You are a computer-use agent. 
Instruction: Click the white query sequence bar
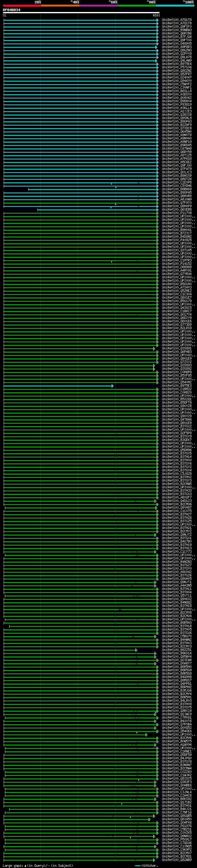[x=81, y=13]
